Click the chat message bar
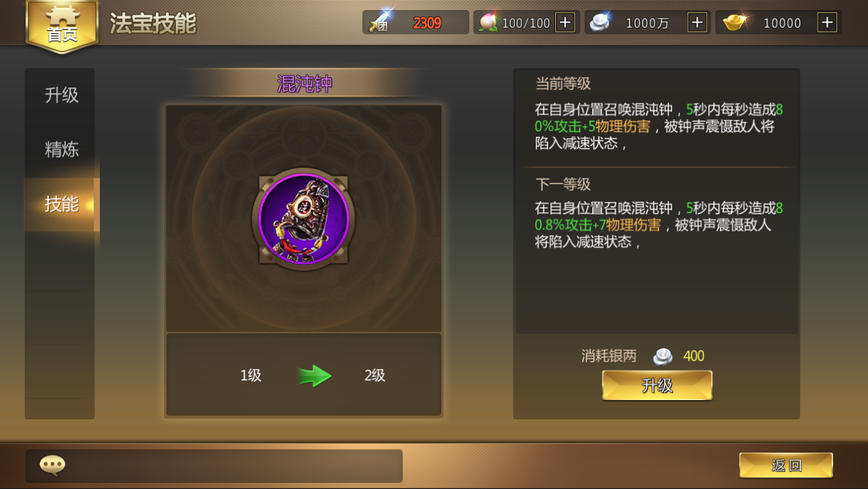The image size is (868, 489). (214, 466)
